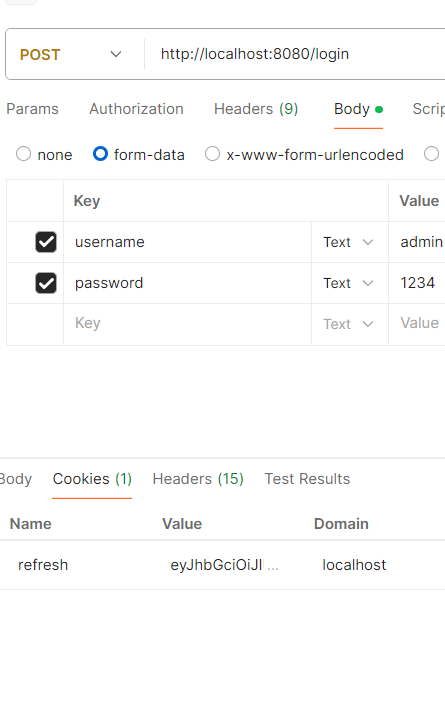Viewport: 445px width, 707px height.
Task: Open the partly visible Scripts tab
Action: [428, 109]
